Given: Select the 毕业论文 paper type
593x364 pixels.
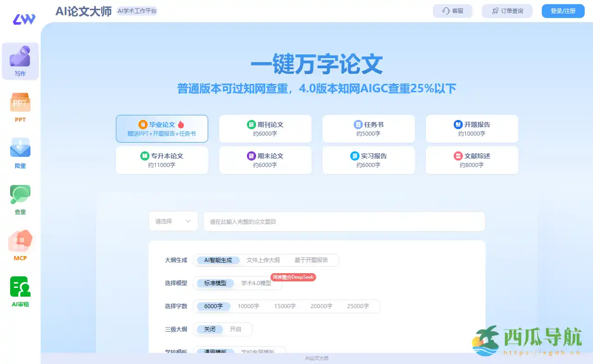Looking at the screenshot, I should [162, 129].
